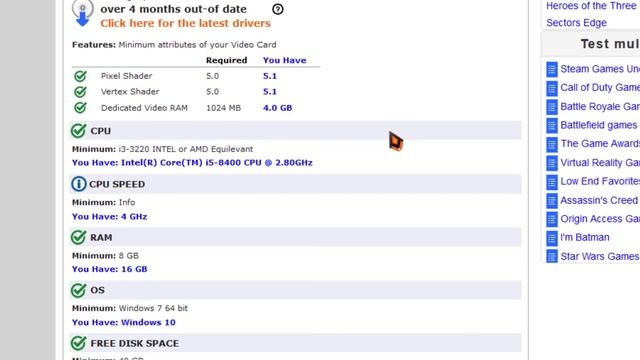
Task: Click the '1024 MB' required value
Action: coord(223,108)
